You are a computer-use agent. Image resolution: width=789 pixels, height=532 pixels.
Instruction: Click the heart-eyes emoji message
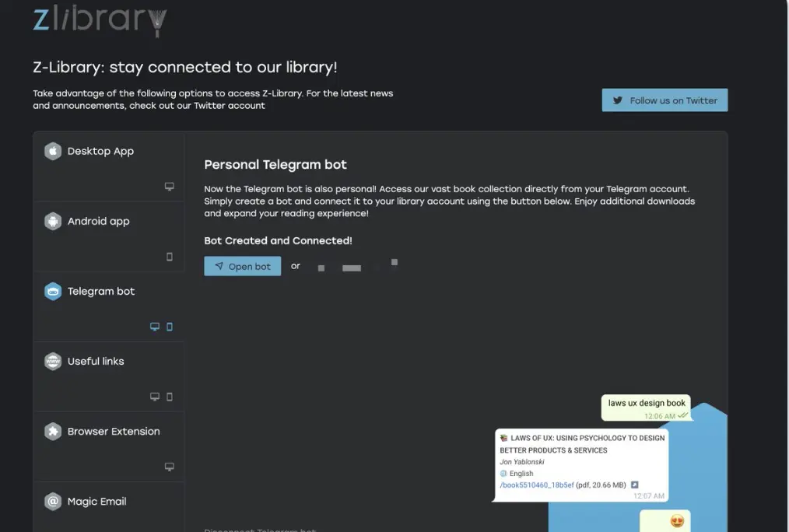(x=677, y=521)
